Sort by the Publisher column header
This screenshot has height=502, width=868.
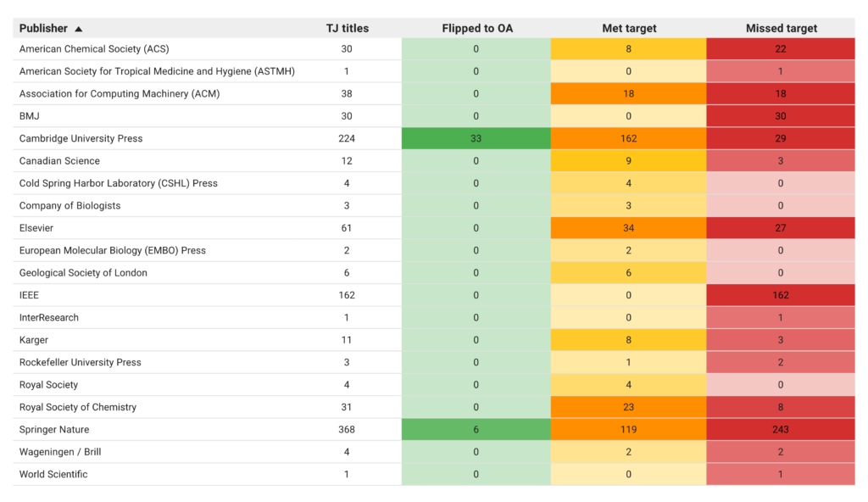click(x=43, y=28)
